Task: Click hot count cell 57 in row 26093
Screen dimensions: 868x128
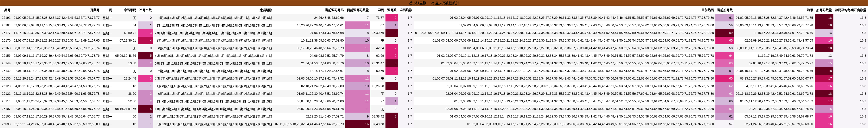Action: [x=725, y=124]
